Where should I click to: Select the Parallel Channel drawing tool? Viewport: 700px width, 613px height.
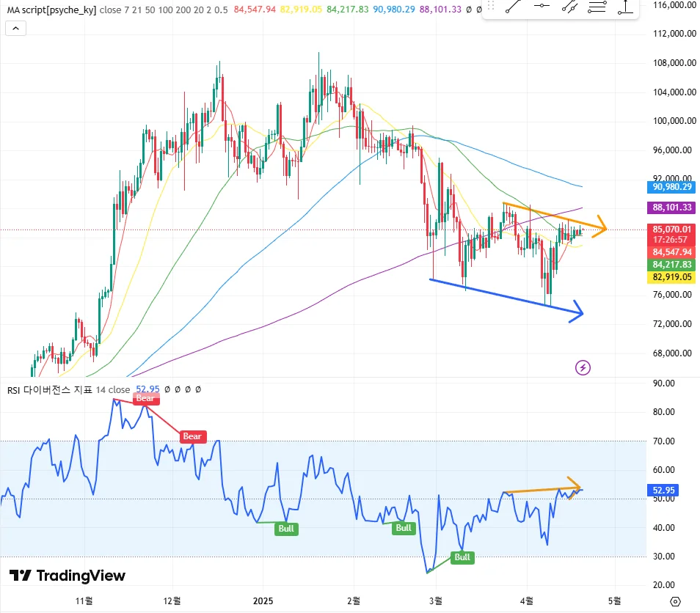569,7
